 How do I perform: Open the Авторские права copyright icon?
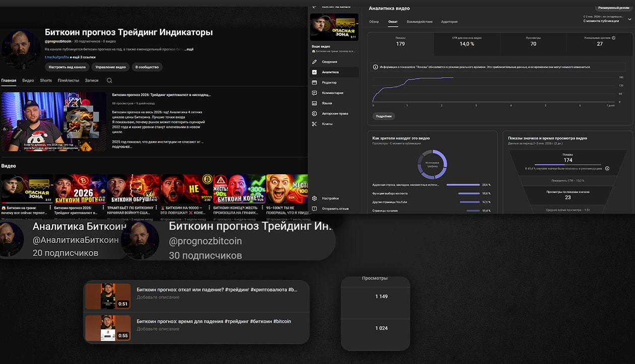click(x=314, y=114)
